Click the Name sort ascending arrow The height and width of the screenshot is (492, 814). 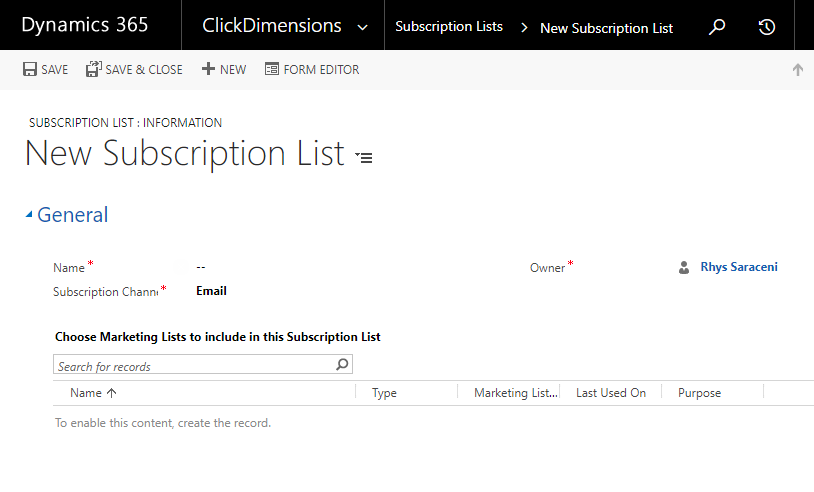click(x=112, y=393)
